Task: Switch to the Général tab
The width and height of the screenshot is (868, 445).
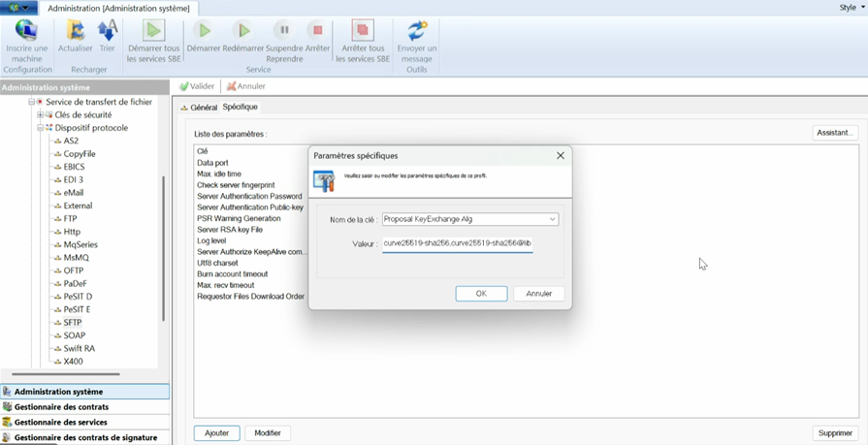Action: [x=203, y=108]
